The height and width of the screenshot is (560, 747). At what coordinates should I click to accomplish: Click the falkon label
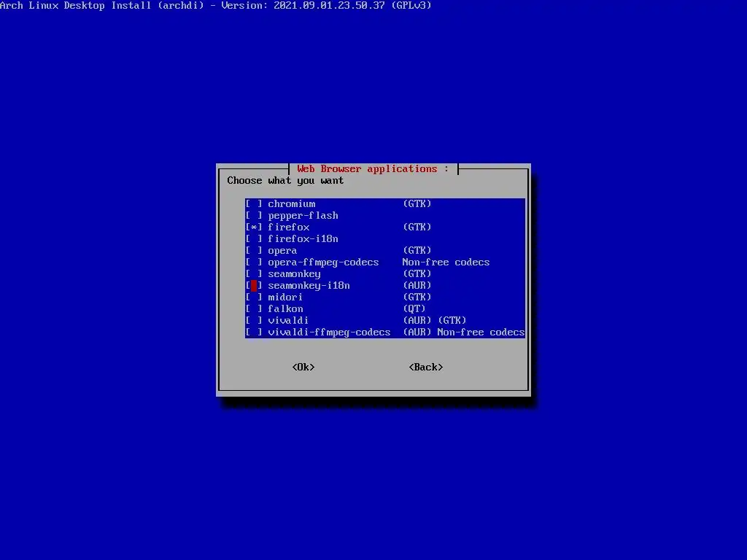(285, 309)
